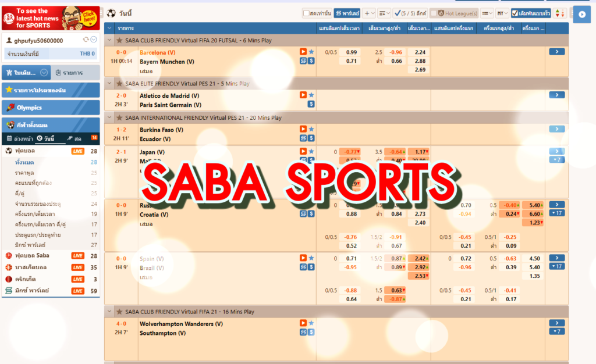Collapse all leagues via header chevron
The width and height of the screenshot is (596, 364).
pos(109,28)
